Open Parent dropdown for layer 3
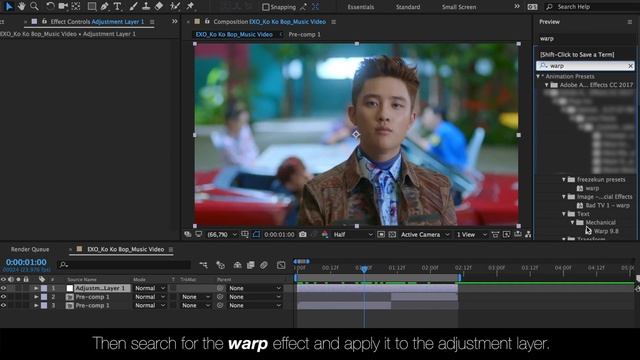The height and width of the screenshot is (360, 640). 255,305
